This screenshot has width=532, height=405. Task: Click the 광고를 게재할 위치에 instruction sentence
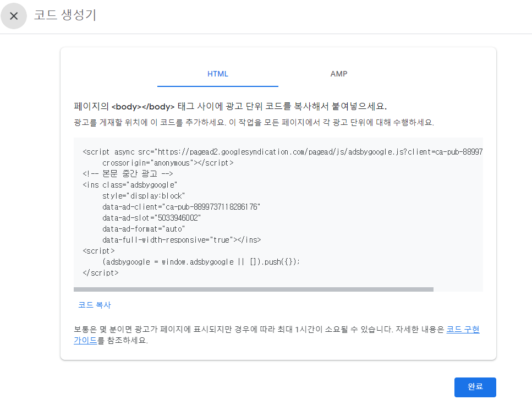click(x=254, y=122)
